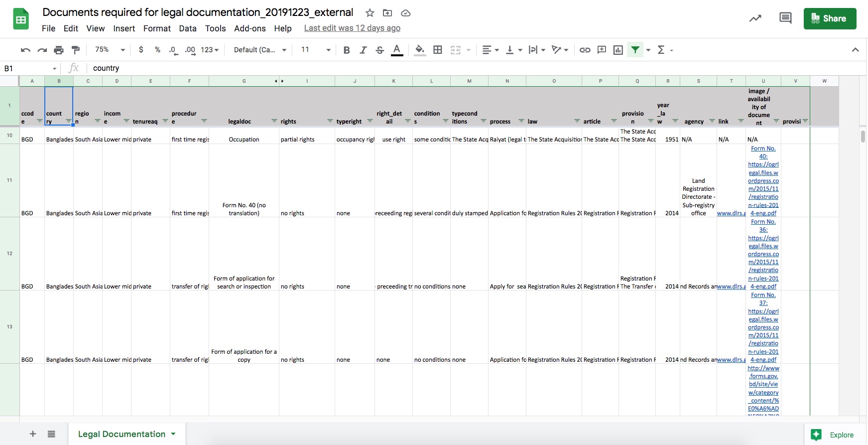Open the Form No. 40 link in row 11
The image size is (868, 445).
click(x=763, y=181)
